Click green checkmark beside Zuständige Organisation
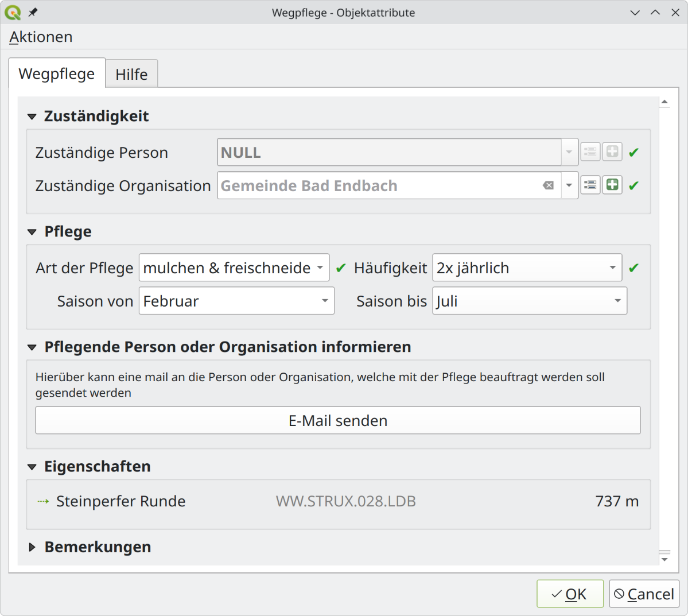 [x=633, y=186]
